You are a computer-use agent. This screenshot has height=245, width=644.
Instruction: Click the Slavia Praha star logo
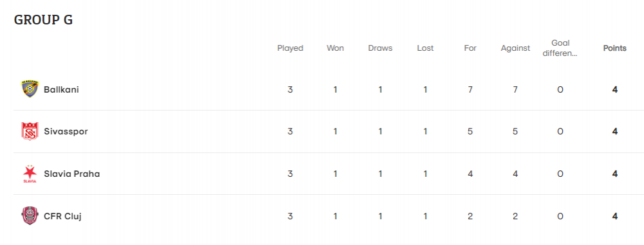(30, 174)
